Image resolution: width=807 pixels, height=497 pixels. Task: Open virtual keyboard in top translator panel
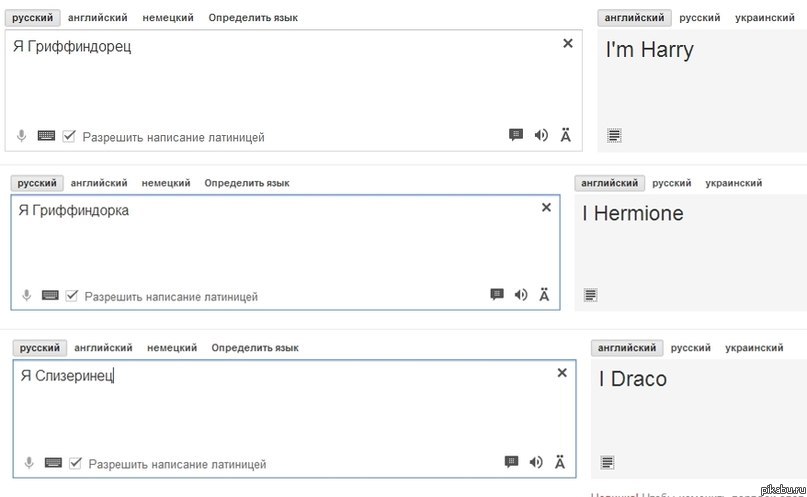[46, 136]
